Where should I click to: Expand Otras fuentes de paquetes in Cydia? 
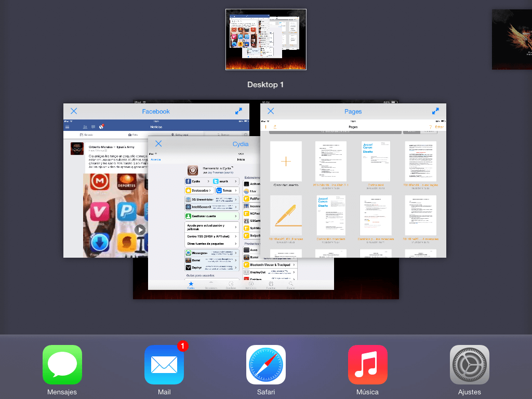tap(211, 243)
